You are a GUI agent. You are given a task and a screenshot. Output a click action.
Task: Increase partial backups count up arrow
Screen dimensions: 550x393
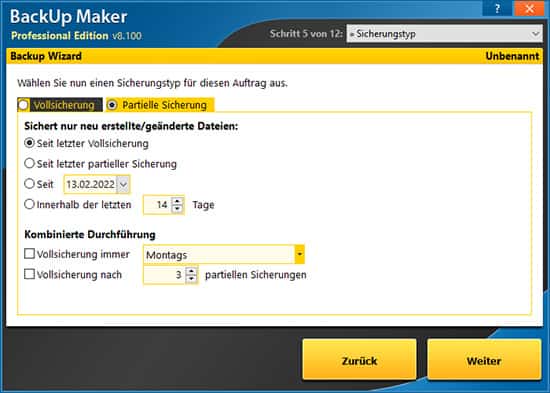pos(191,271)
